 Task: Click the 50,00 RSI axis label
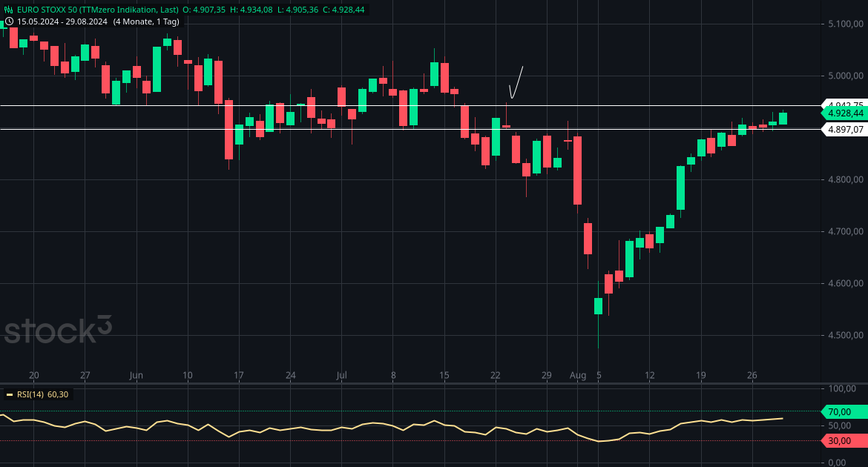[840, 425]
